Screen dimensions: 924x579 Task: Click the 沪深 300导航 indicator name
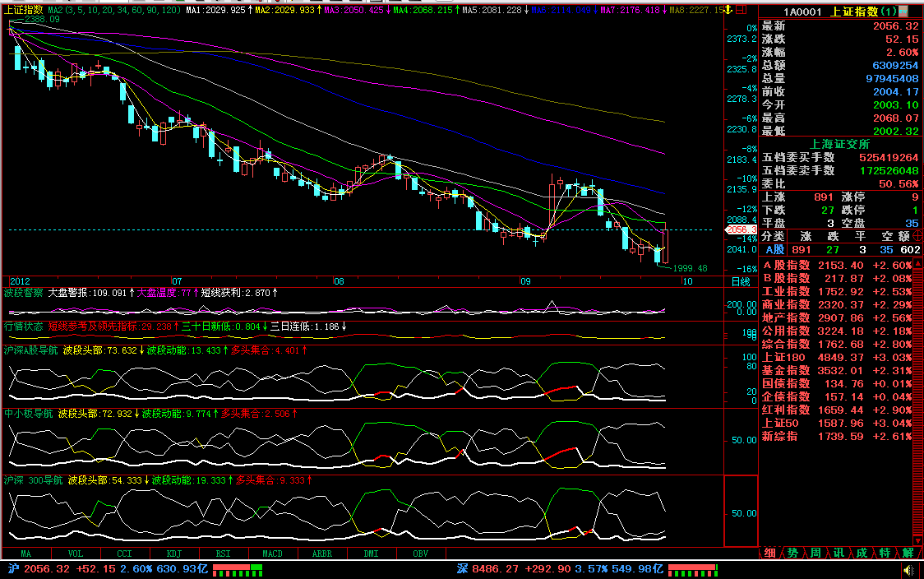click(x=33, y=480)
